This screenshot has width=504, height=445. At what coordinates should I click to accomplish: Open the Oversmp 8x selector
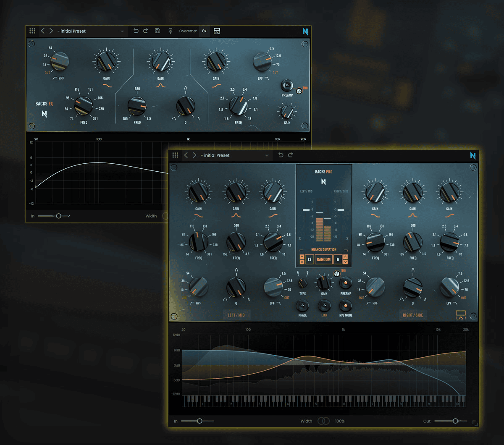coord(204,31)
